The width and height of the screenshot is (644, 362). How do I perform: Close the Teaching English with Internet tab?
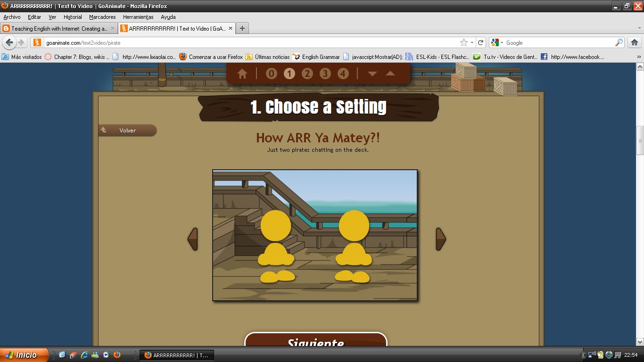[113, 28]
